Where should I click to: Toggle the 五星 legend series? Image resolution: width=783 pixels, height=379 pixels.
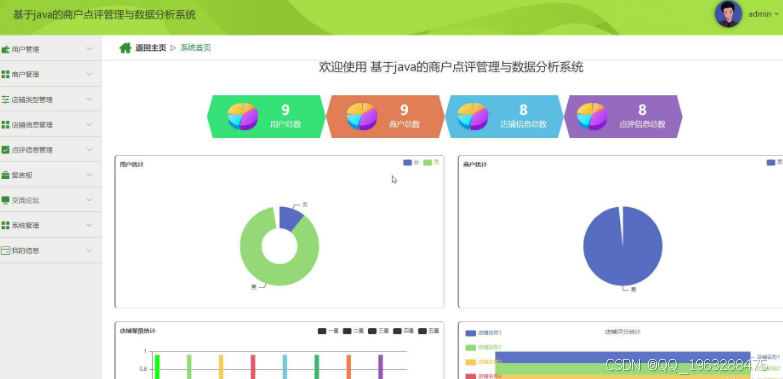pyautogui.click(x=429, y=331)
